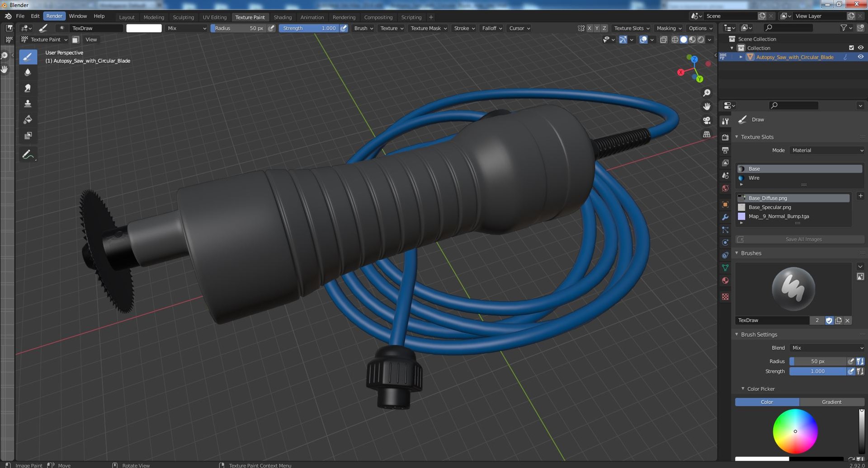Switch perspective/orthographic grid icon
This screenshot has width=868, height=468.
click(x=707, y=135)
